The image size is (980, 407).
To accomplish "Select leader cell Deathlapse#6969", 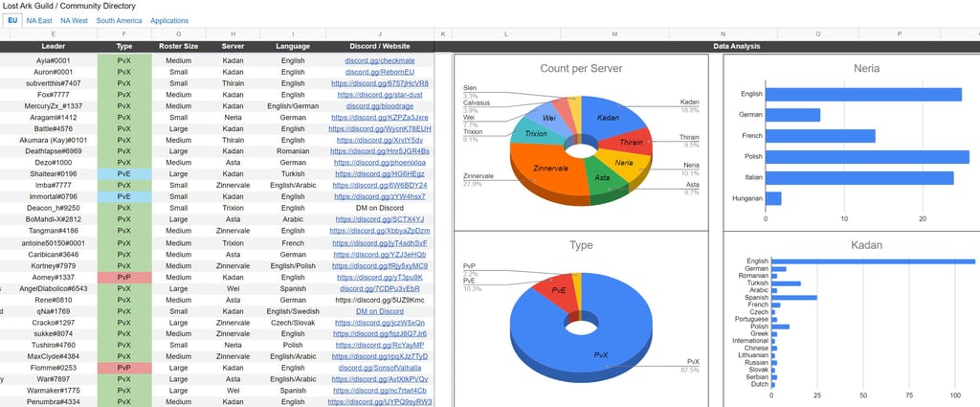I will point(54,151).
